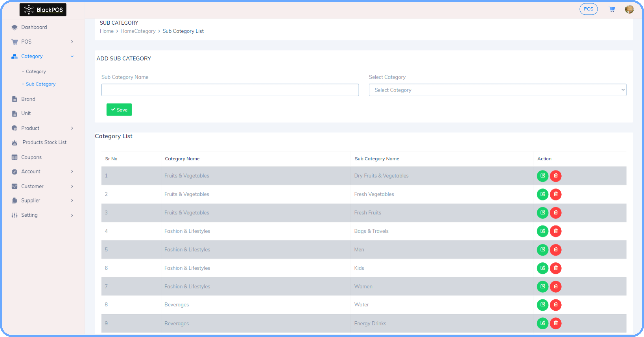This screenshot has height=337, width=644.
Task: Click the Save button
Action: [x=119, y=110]
